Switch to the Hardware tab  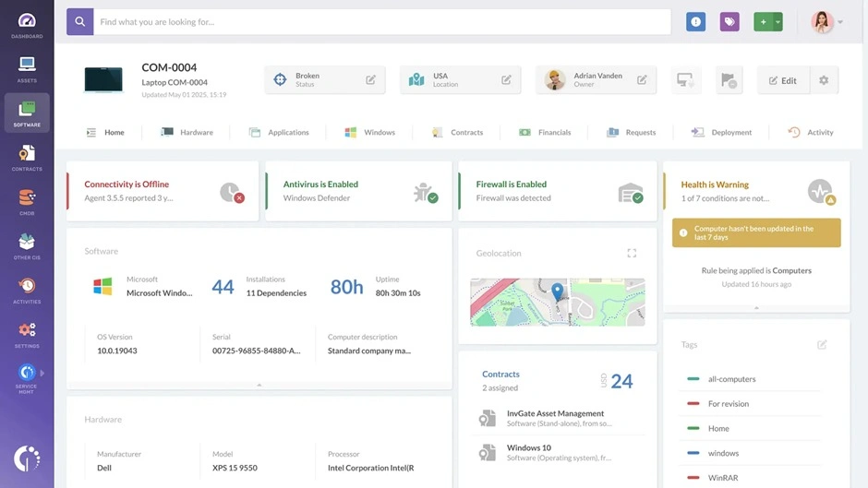tap(187, 133)
